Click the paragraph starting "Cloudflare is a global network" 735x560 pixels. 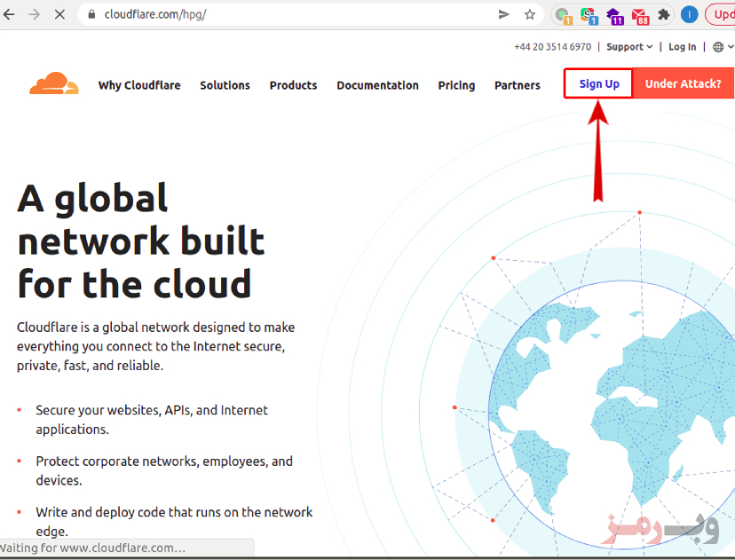[156, 346]
